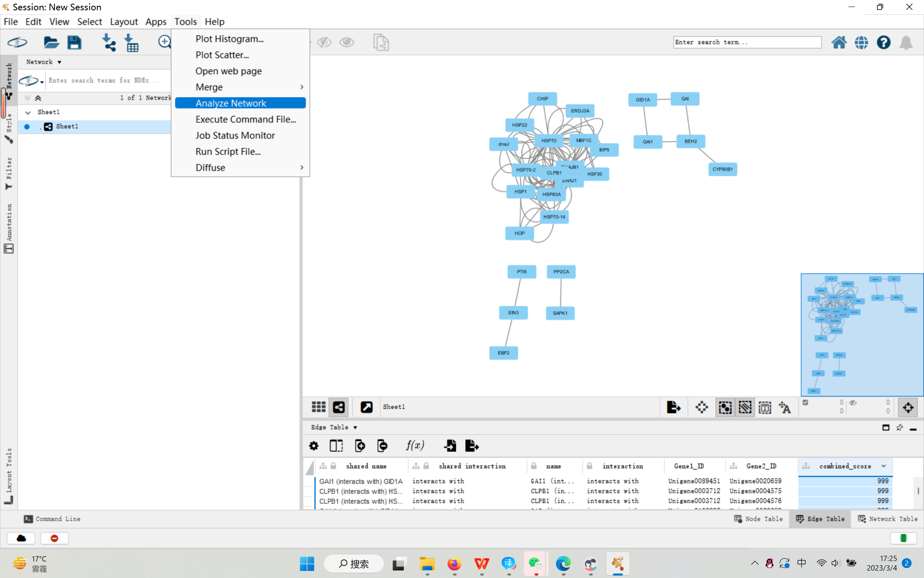
Task: Pin the Edge Table panel
Action: 900,428
